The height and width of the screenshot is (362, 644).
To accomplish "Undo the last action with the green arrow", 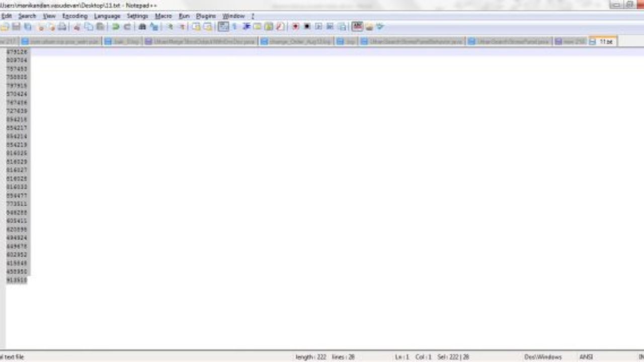I will click(x=115, y=27).
